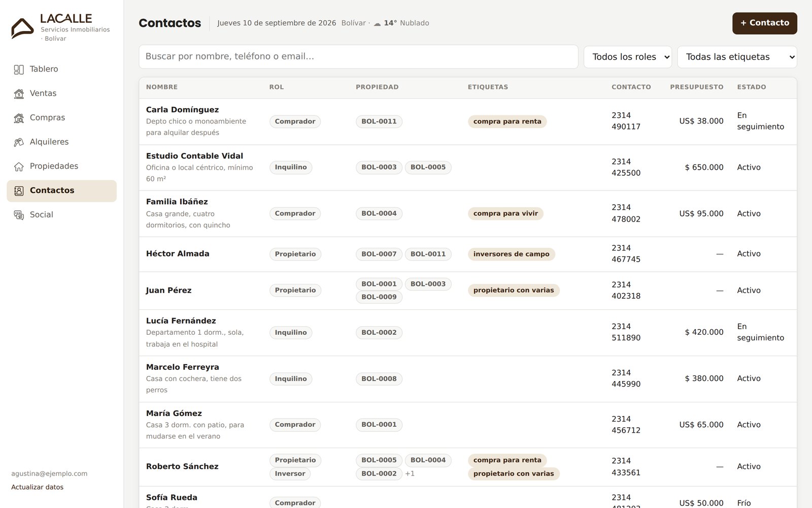Image resolution: width=812 pixels, height=508 pixels.
Task: Click Inversor role chip for Roberto Sánchez
Action: click(290, 473)
